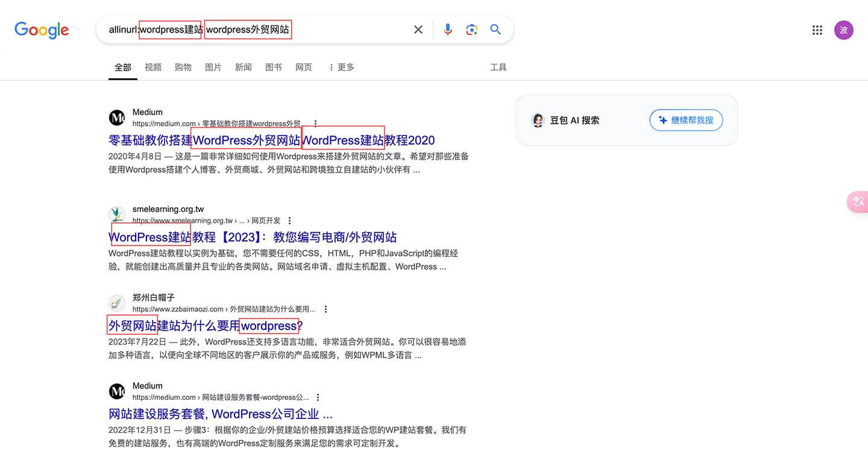The width and height of the screenshot is (868, 454).
Task: Open the purple account avatar 波
Action: (844, 30)
